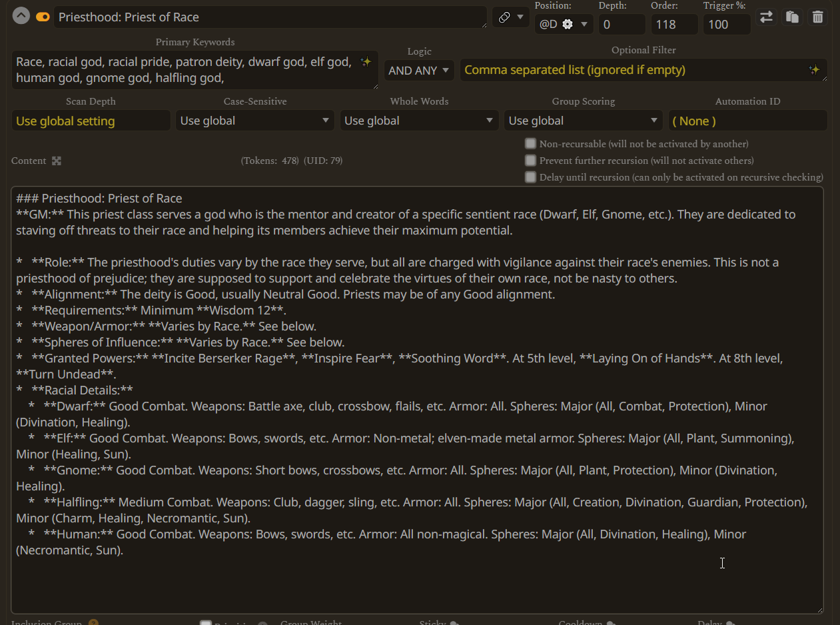Open the Group Scoring dropdown
The image size is (840, 625).
click(x=584, y=121)
